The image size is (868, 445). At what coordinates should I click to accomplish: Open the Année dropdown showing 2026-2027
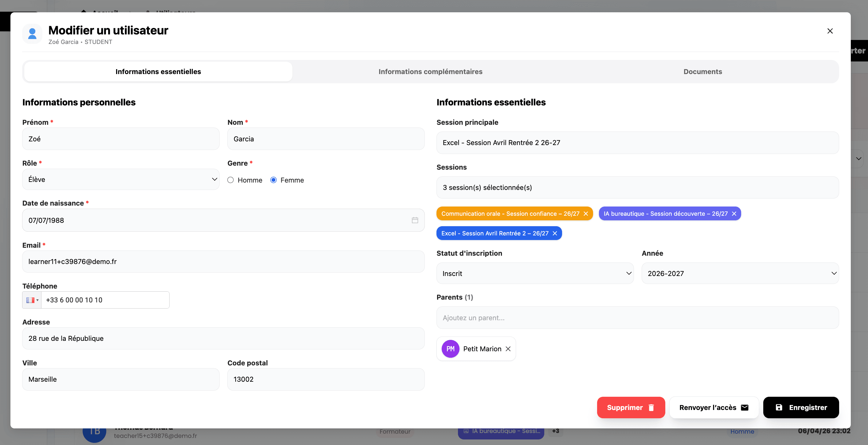click(740, 274)
